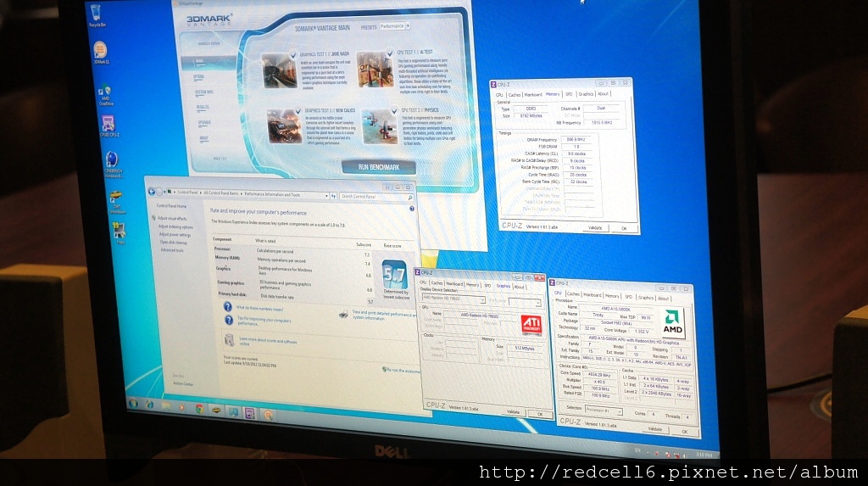The width and height of the screenshot is (868, 486).
Task: Click the Control Panel refresh button
Action: click(x=334, y=196)
